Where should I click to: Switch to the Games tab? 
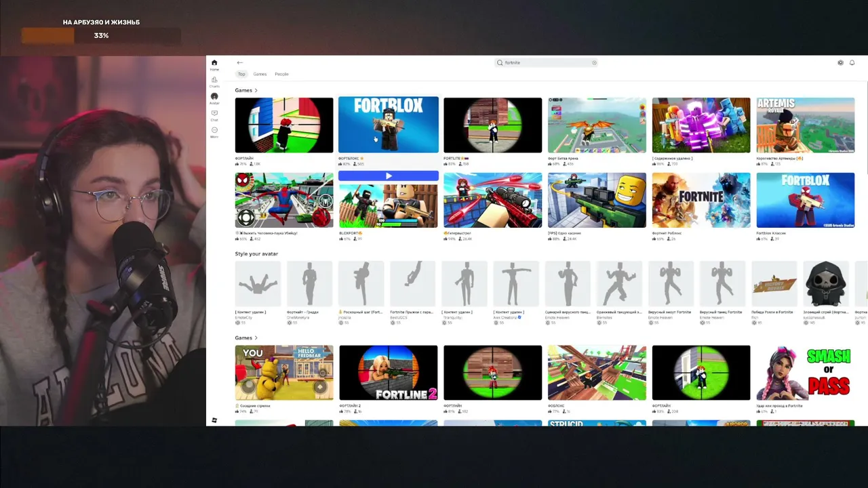pyautogui.click(x=260, y=74)
